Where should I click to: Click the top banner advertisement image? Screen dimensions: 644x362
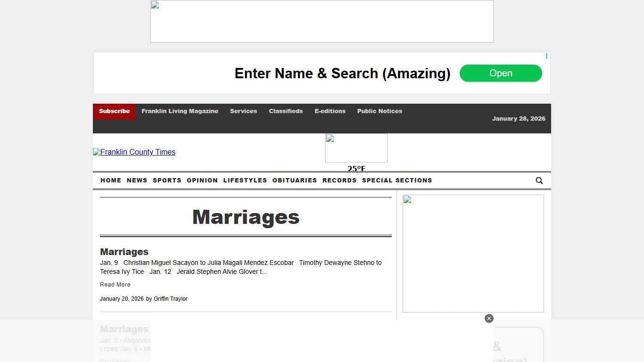pos(322,21)
